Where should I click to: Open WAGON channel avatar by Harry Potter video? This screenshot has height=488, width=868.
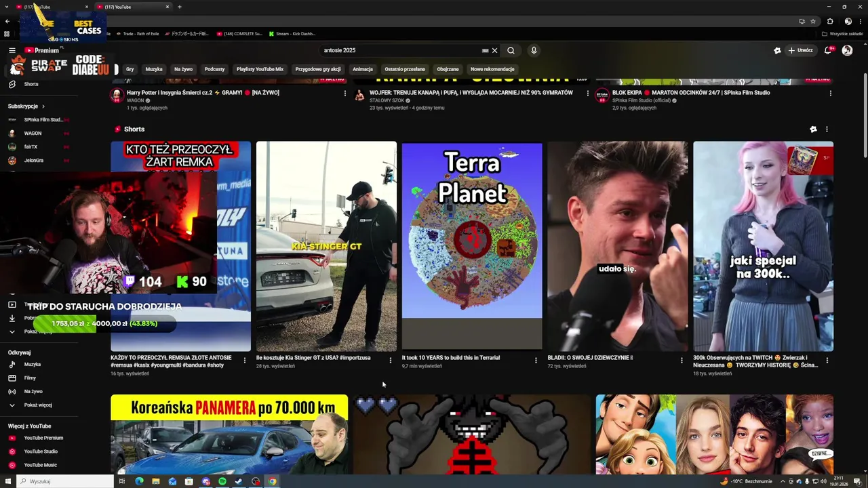click(x=117, y=95)
